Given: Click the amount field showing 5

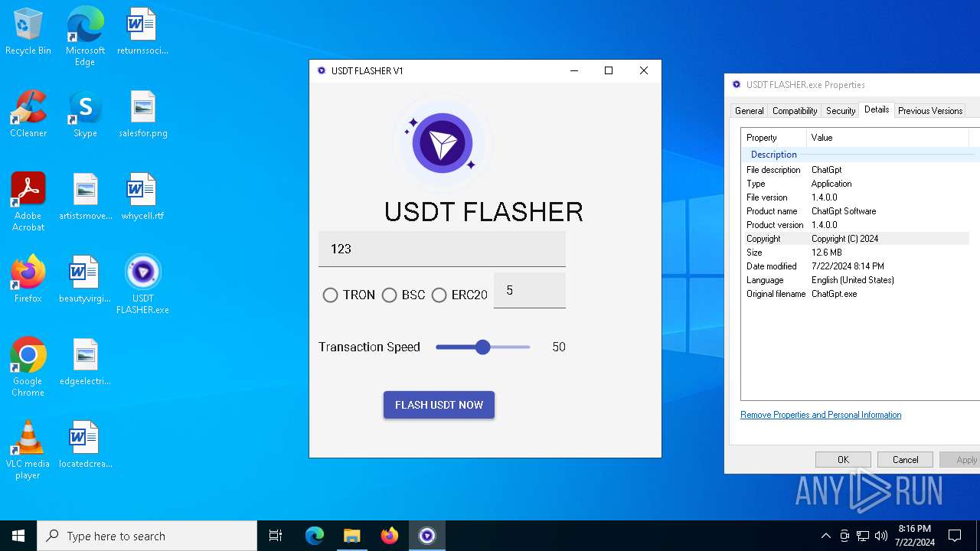Looking at the screenshot, I should [x=530, y=291].
